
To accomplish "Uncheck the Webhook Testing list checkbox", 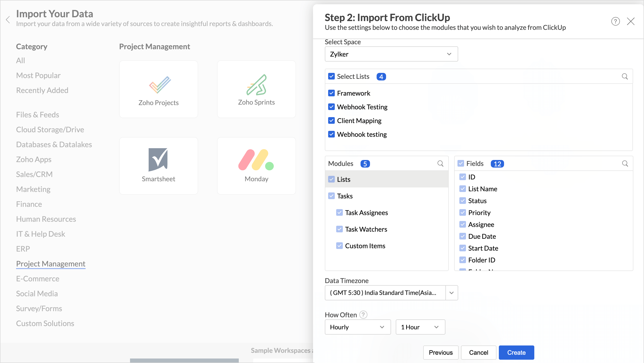I will click(331, 107).
